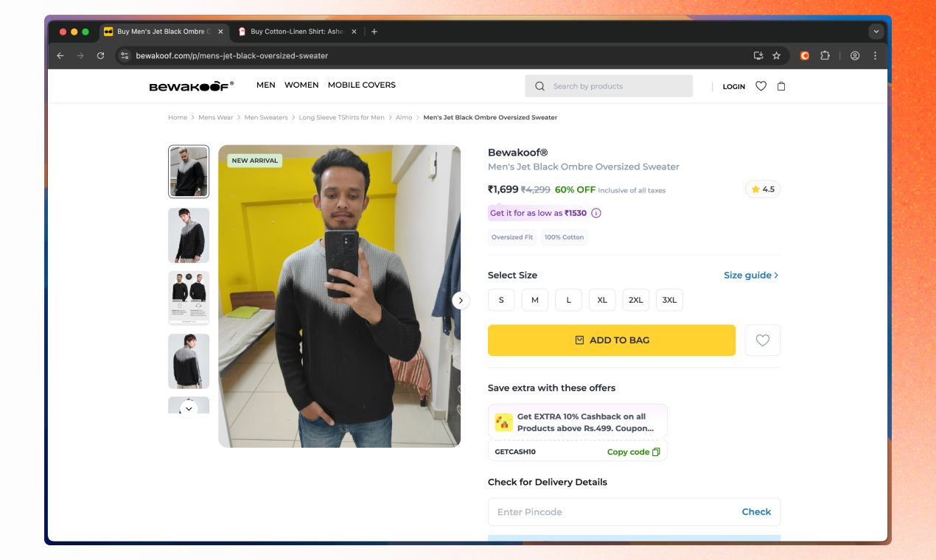Screen dimensions: 936x560
Task: Select the M size option
Action: (x=534, y=300)
